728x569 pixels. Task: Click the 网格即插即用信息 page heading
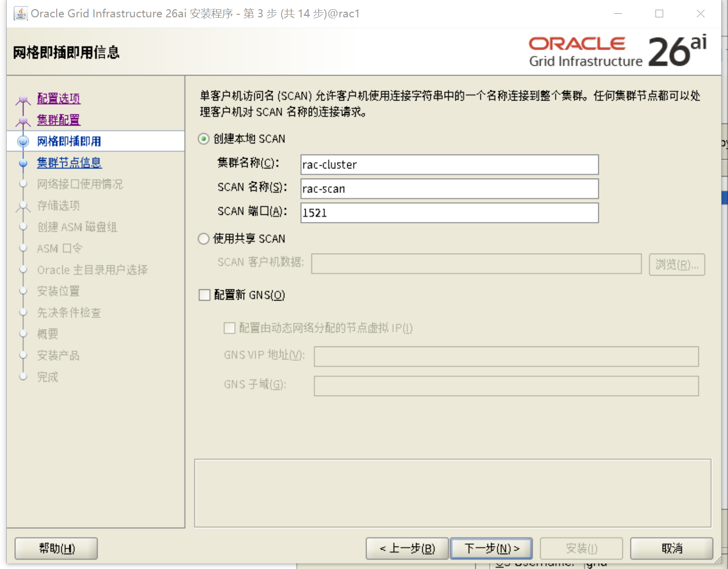tap(66, 53)
